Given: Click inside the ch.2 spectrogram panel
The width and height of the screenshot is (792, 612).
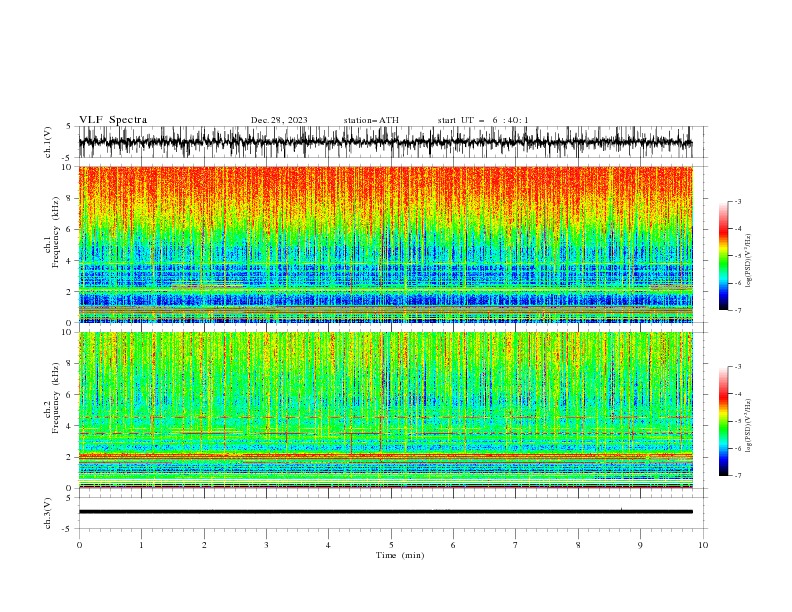Looking at the screenshot, I should pos(385,410).
